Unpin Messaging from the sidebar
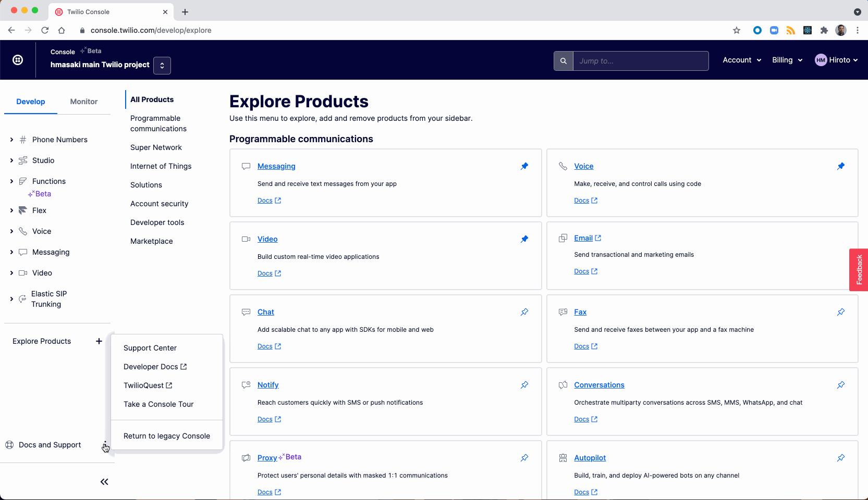The image size is (868, 500). tap(524, 166)
